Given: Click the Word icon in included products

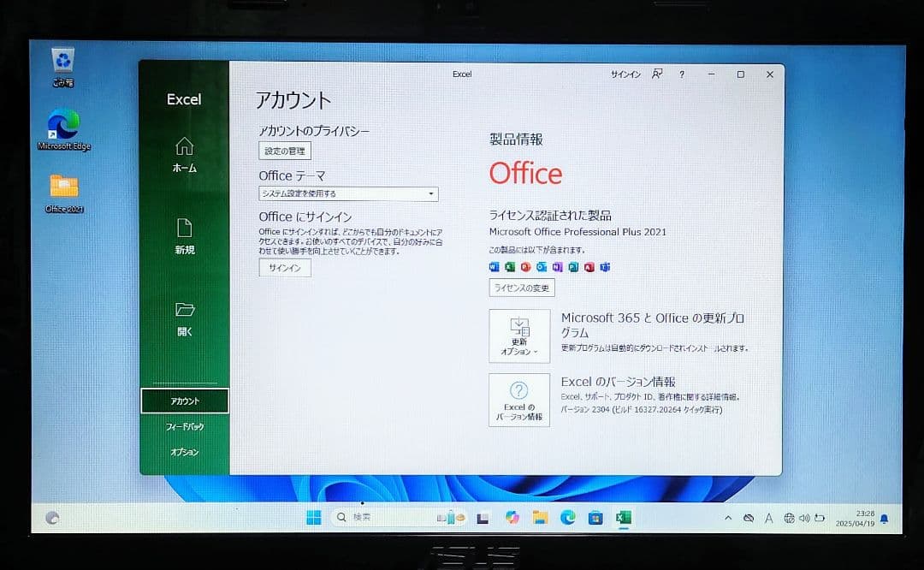Looking at the screenshot, I should click(x=494, y=267).
